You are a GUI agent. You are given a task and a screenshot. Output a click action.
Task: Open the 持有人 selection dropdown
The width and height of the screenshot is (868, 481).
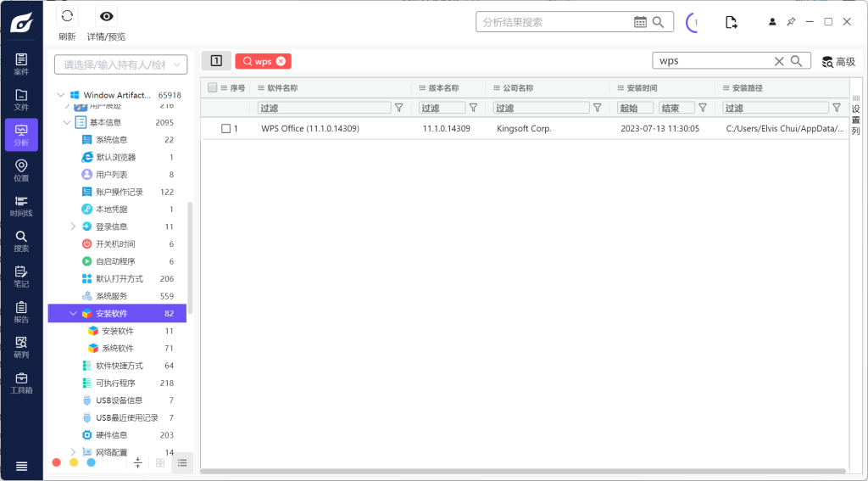(x=121, y=64)
